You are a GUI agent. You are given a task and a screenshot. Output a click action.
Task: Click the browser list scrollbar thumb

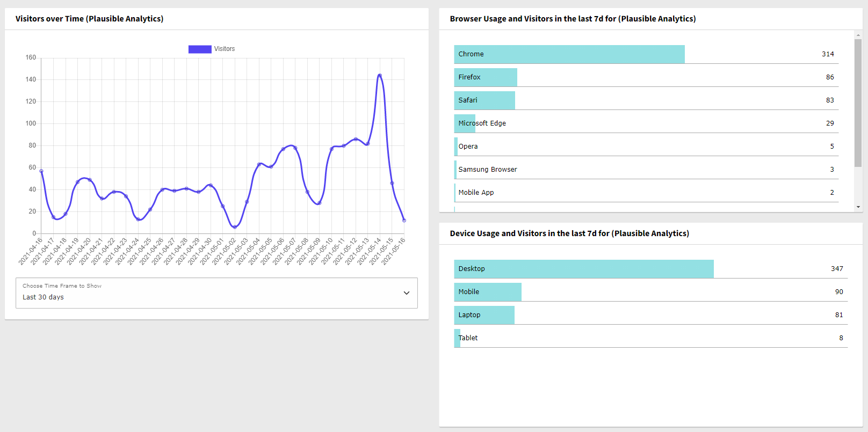[x=858, y=103]
